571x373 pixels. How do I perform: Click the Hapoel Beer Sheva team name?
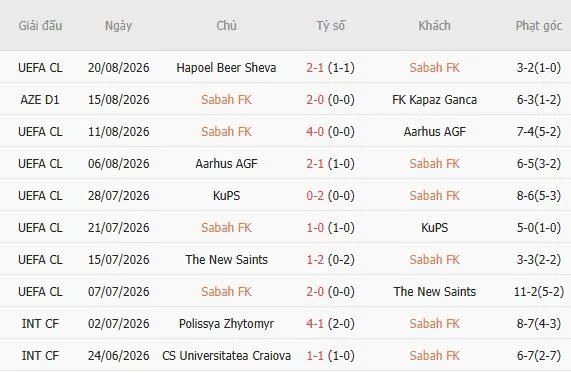226,68
